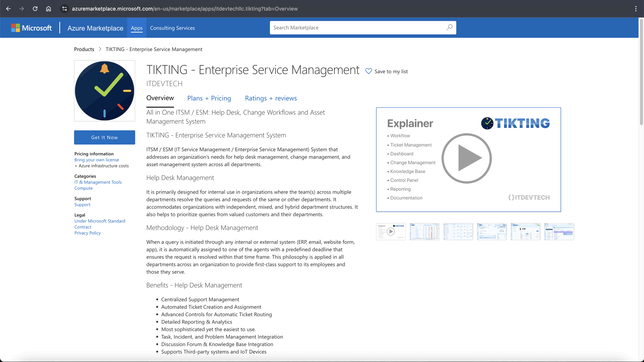This screenshot has height=362, width=644.
Task: Click the TIKTING clock app logo
Action: [x=105, y=91]
